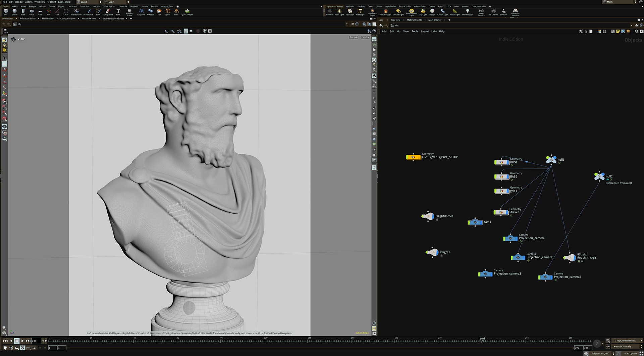Toggle the real-time playback clock button

coord(22,348)
